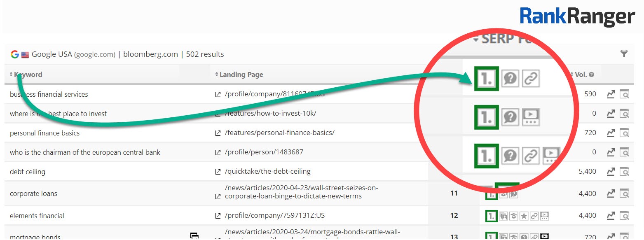
Task: Click volume 720 in personal finance basics row
Action: (590, 133)
